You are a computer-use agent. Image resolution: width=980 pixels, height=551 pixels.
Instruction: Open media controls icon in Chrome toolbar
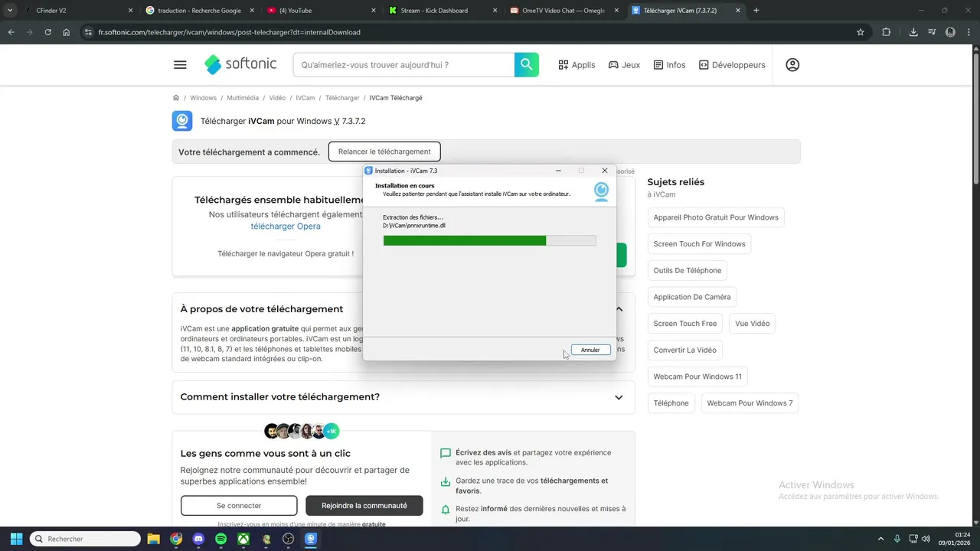[x=932, y=32]
